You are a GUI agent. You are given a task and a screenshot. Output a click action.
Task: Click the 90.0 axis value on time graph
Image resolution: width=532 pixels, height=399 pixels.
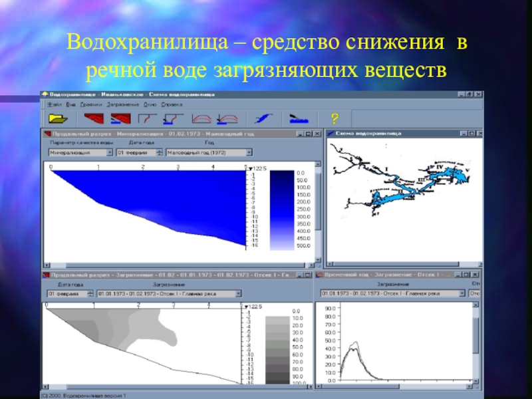(330, 309)
